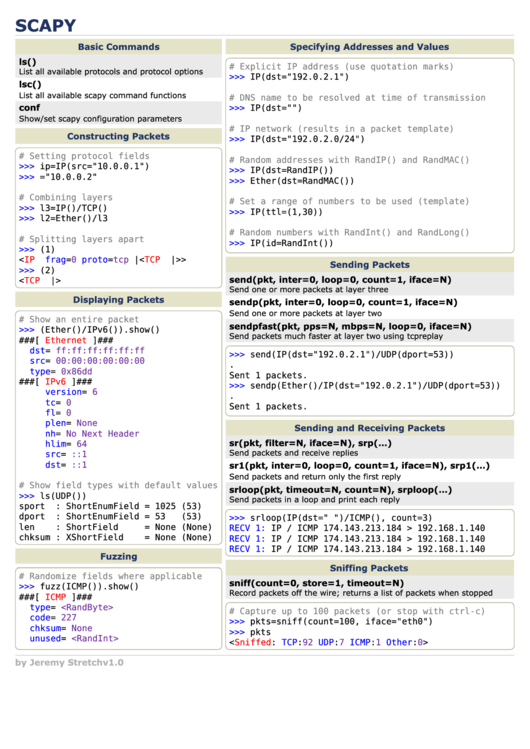
Task: Click the IP(dst=RandIP()) line
Action: click(x=281, y=171)
